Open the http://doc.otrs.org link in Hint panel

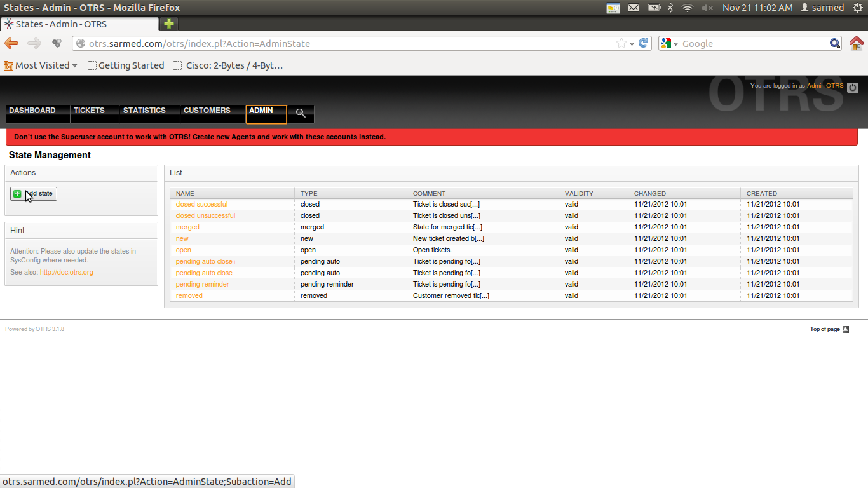pyautogui.click(x=66, y=271)
